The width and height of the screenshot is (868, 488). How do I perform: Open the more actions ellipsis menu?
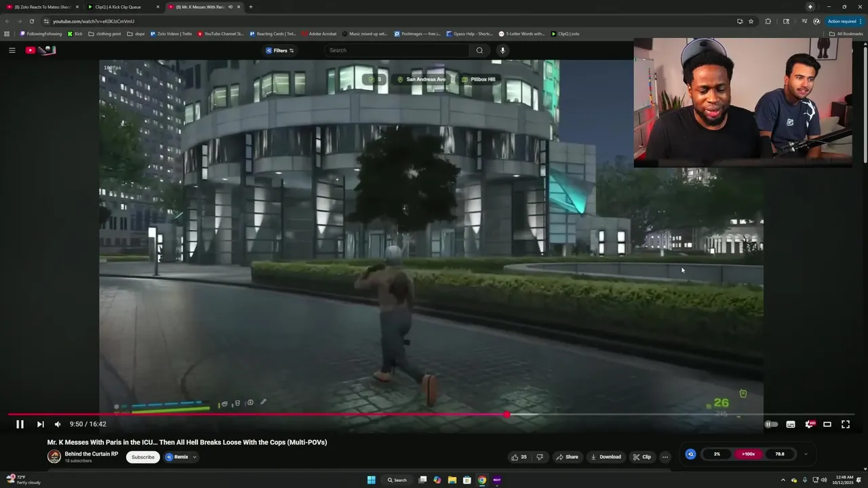point(665,457)
